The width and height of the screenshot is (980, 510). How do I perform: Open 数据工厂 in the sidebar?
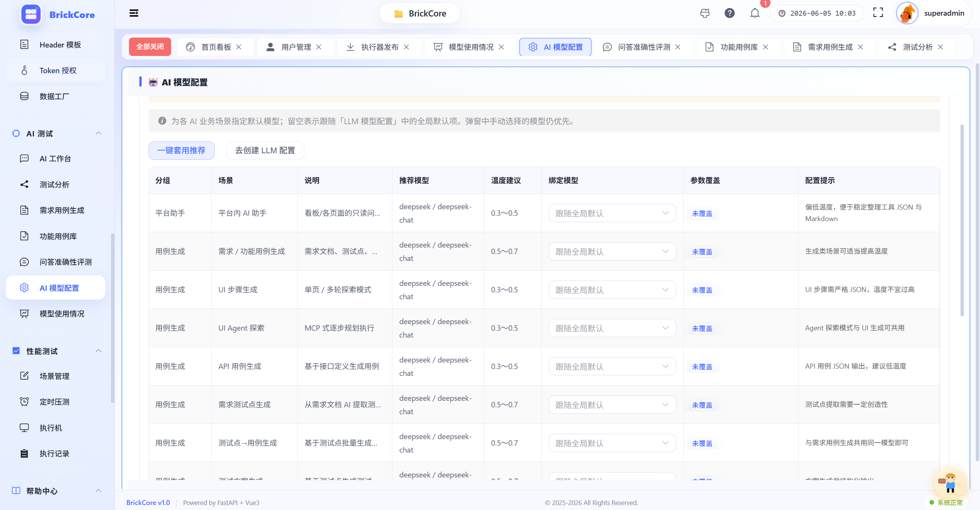point(56,96)
